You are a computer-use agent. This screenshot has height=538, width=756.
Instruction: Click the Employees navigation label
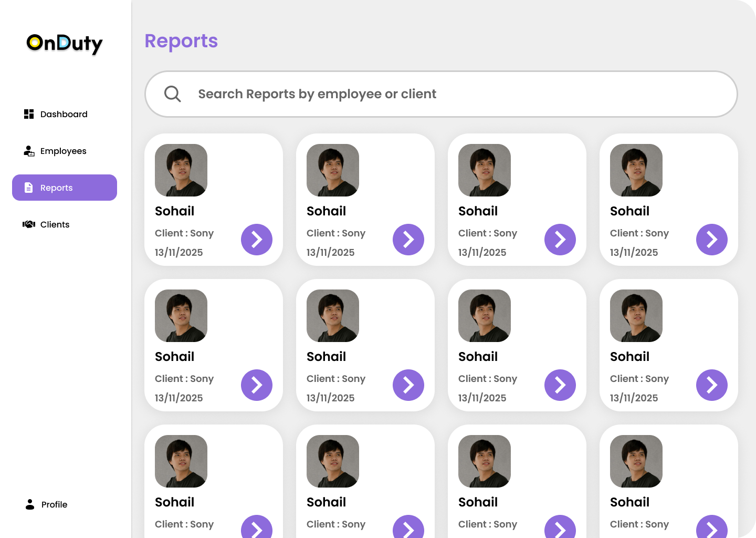click(x=63, y=151)
